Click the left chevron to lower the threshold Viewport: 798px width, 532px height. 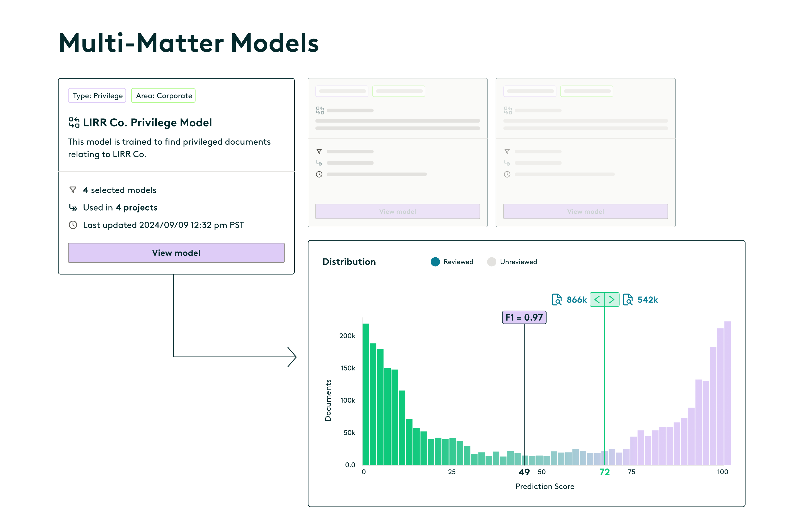pyautogui.click(x=598, y=299)
